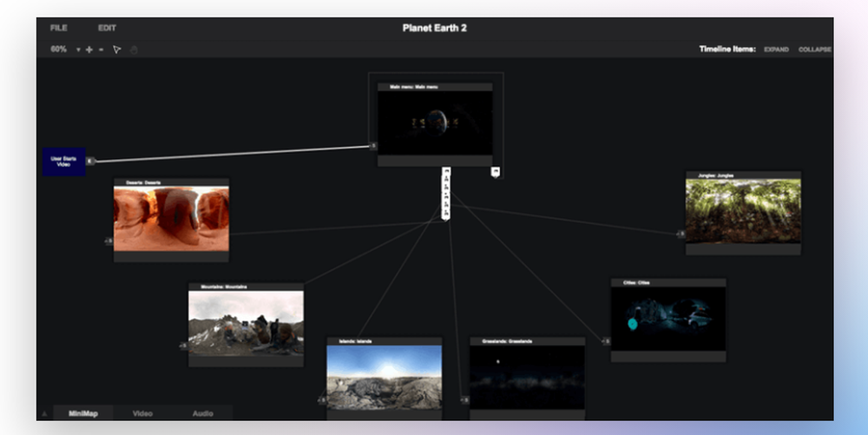Viewport: 868px width, 435px height.
Task: Click the Planet Earth 2 project title
Action: [435, 29]
